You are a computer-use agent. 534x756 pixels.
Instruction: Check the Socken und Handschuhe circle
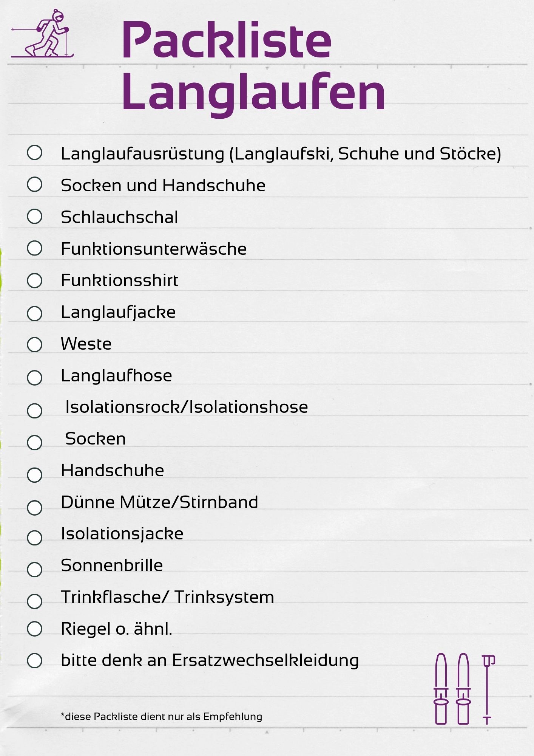(35, 184)
